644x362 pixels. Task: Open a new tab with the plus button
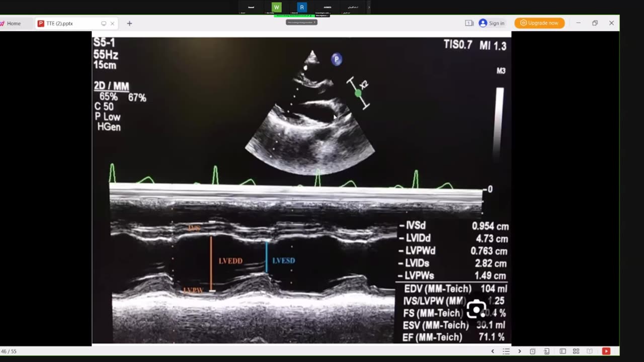click(129, 23)
